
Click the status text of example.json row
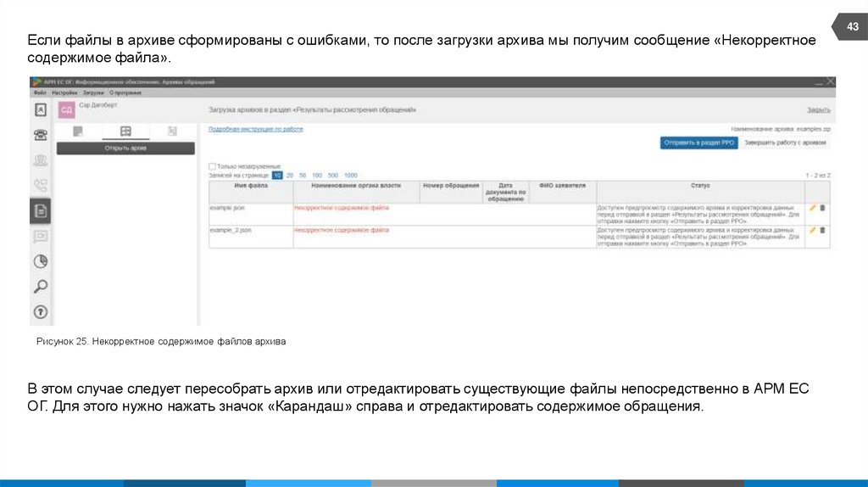tap(698, 214)
